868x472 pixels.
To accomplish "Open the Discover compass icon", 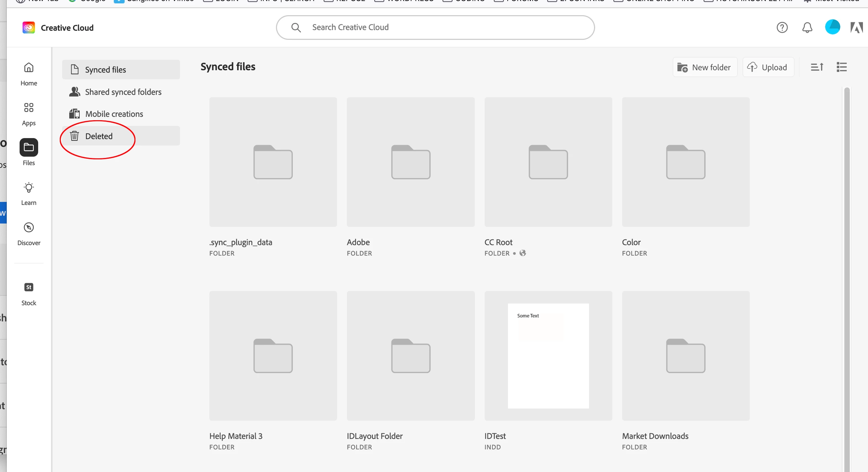I will click(29, 228).
